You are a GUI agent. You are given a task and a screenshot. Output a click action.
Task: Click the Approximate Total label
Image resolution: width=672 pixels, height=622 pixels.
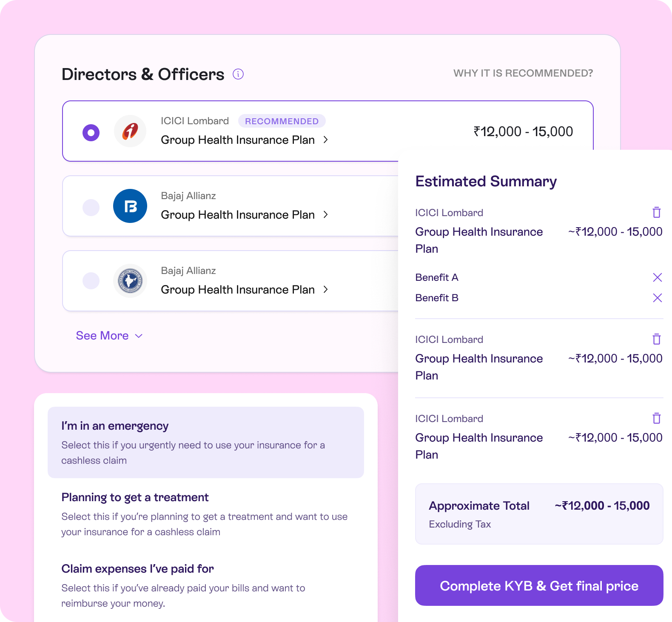tap(479, 505)
